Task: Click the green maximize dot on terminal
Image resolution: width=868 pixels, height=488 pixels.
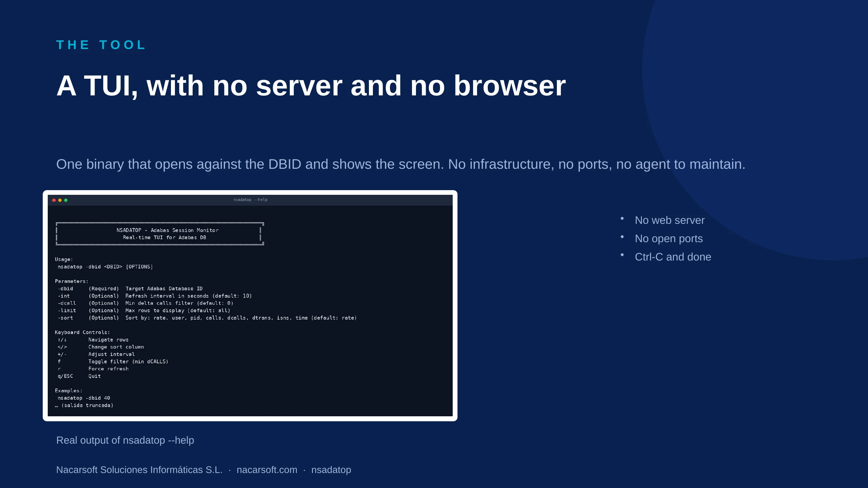Action: (66, 200)
